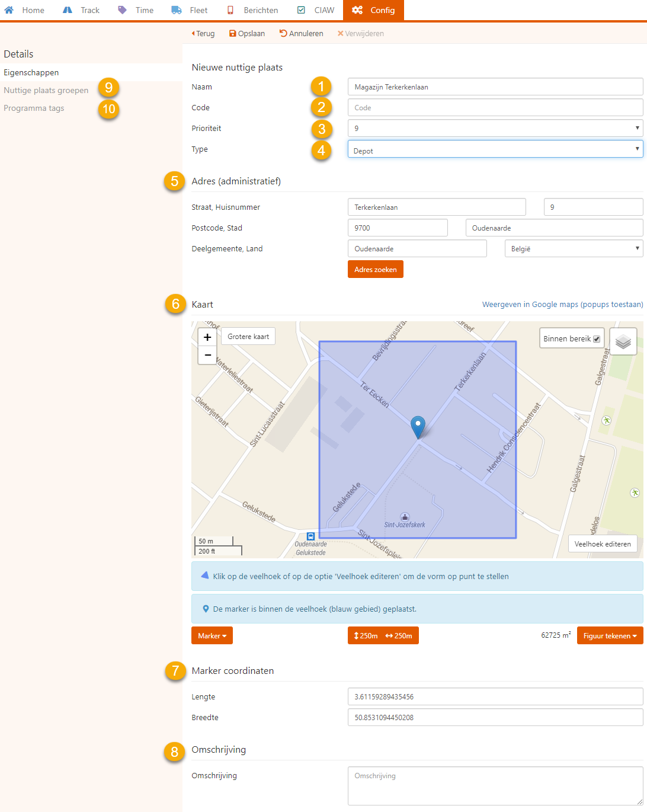
Task: Click the Opslaan save icon
Action: pyautogui.click(x=232, y=34)
